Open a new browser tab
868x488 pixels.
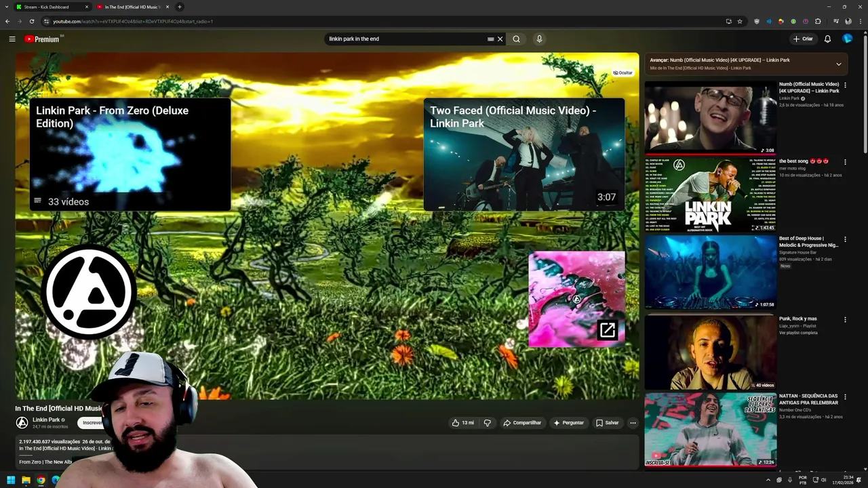click(180, 7)
